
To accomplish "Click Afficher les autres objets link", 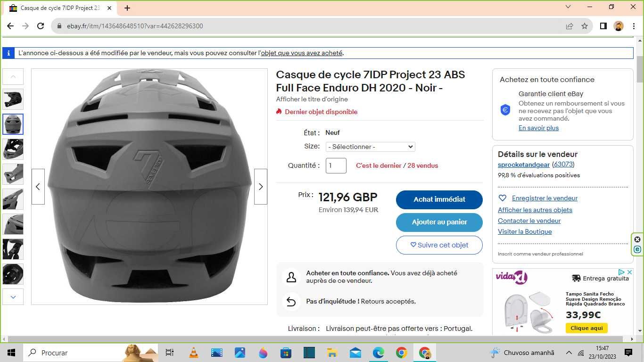I will 535,210.
